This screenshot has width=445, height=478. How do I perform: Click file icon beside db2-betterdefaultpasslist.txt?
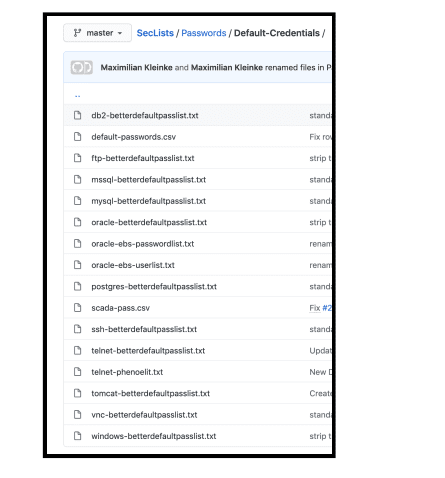coord(77,115)
